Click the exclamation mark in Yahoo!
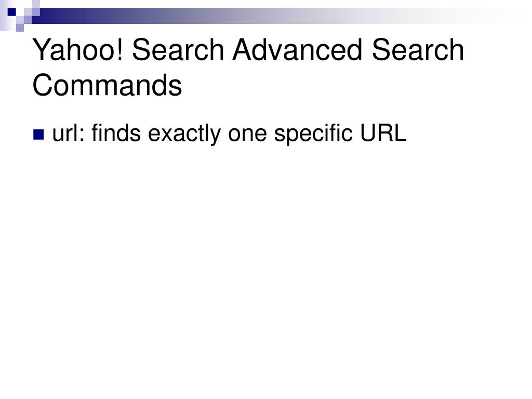This screenshot has height=399, width=532. [120, 49]
